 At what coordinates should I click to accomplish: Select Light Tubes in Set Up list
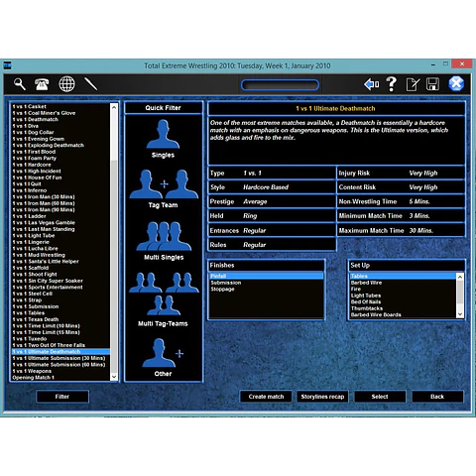coord(404,296)
